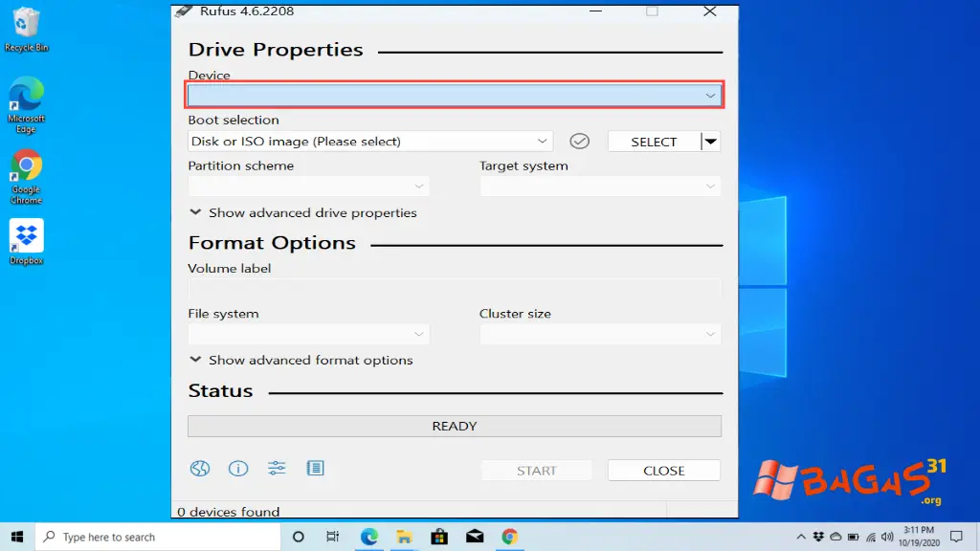980x551 pixels.
Task: Close Rufus with title bar X
Action: 710,11
